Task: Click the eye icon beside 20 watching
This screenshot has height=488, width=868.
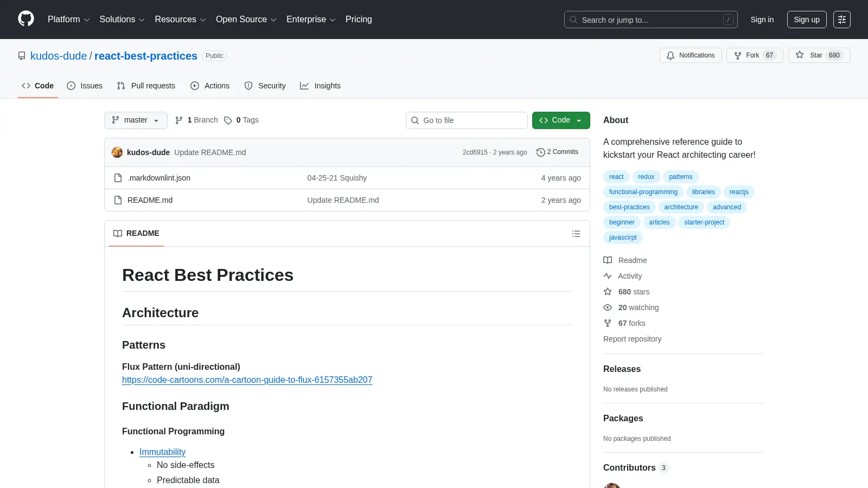Action: (608, 307)
